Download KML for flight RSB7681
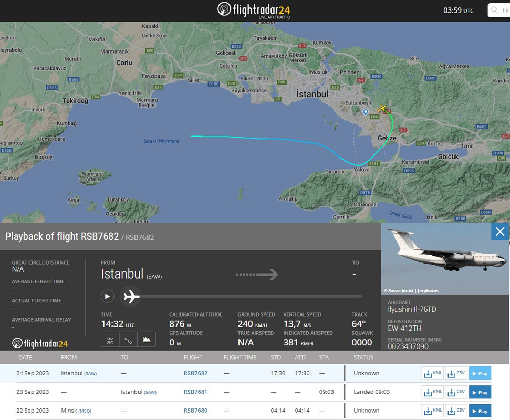Image resolution: width=510 pixels, height=420 pixels. click(433, 392)
